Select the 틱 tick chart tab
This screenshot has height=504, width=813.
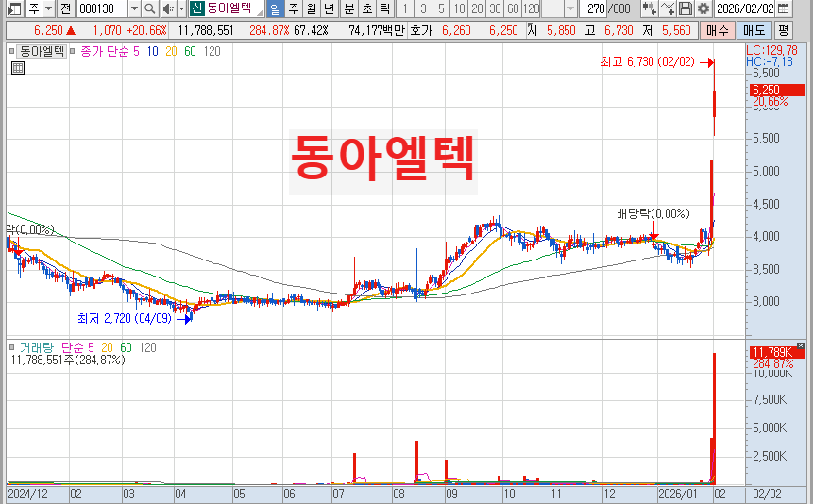384,8
